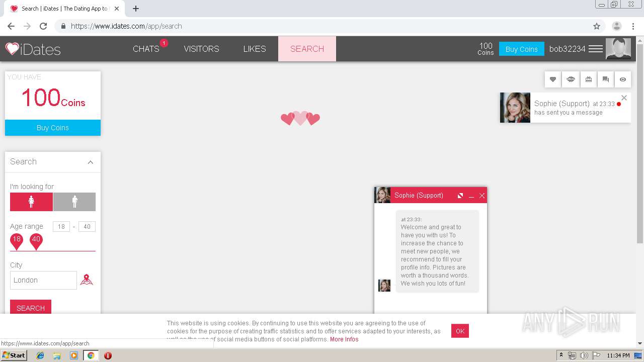
Task: Minimize the Sophie (Support) chat window
Action: 471,196
